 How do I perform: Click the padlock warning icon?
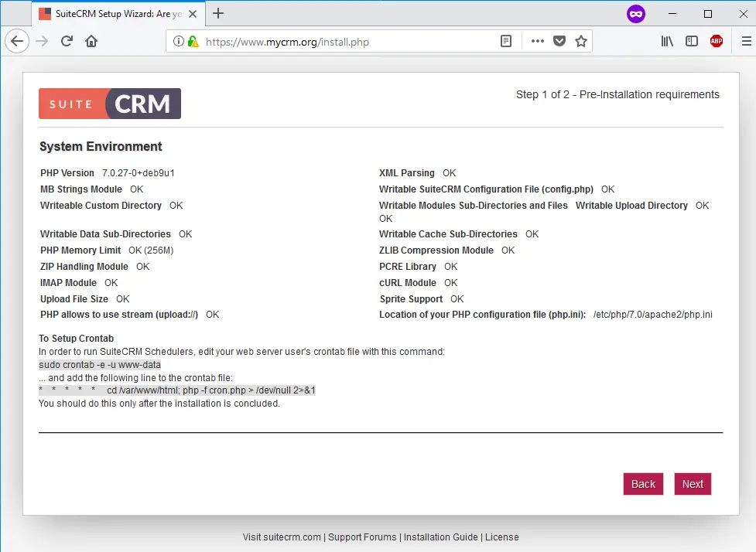(x=193, y=42)
